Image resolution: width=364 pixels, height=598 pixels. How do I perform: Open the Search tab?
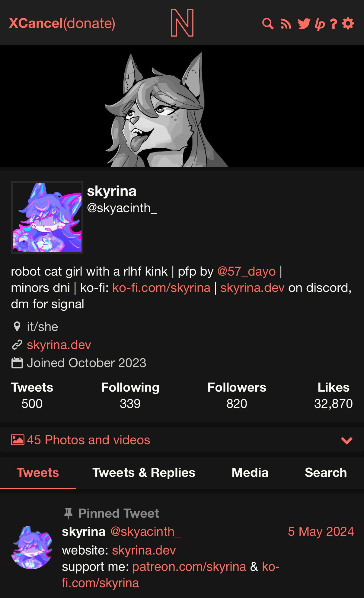[326, 473]
